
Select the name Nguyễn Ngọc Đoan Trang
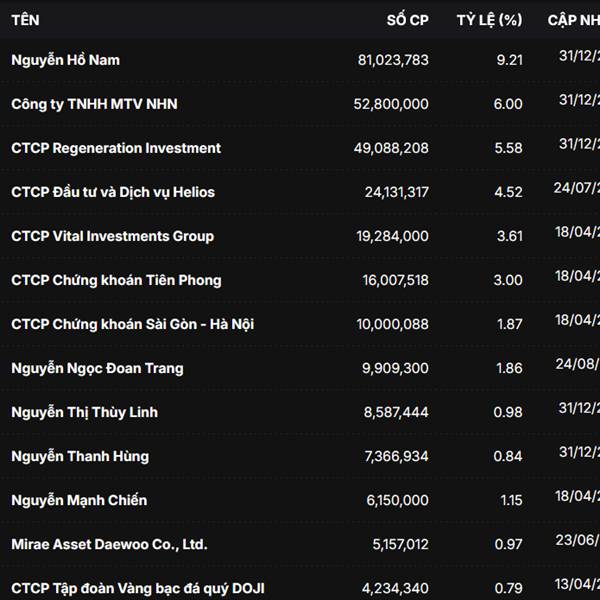click(x=98, y=368)
